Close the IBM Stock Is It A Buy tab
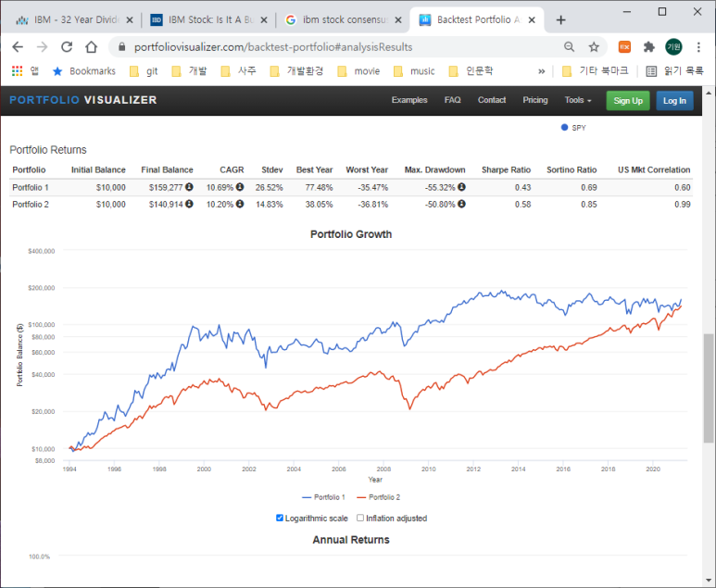Image resolution: width=716 pixels, height=588 pixels. 264,20
